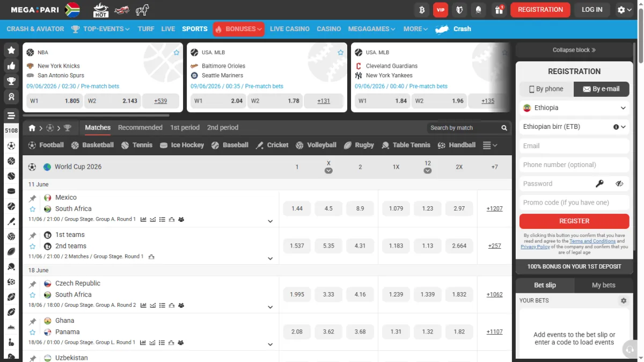644x362 pixels.
Task: Select odds 1.44 for Mexico win
Action: tap(297, 208)
